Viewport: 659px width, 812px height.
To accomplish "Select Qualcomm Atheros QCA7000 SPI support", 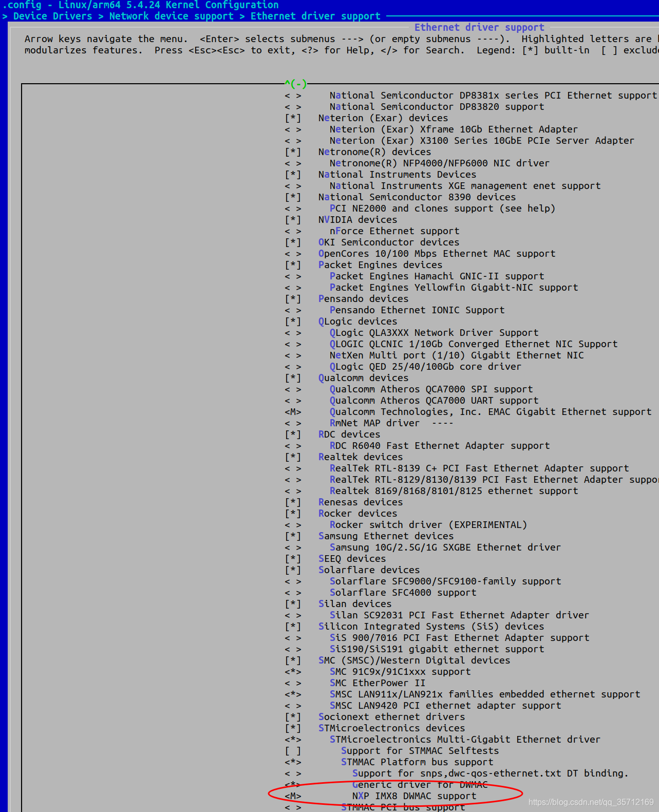I will tap(431, 389).
